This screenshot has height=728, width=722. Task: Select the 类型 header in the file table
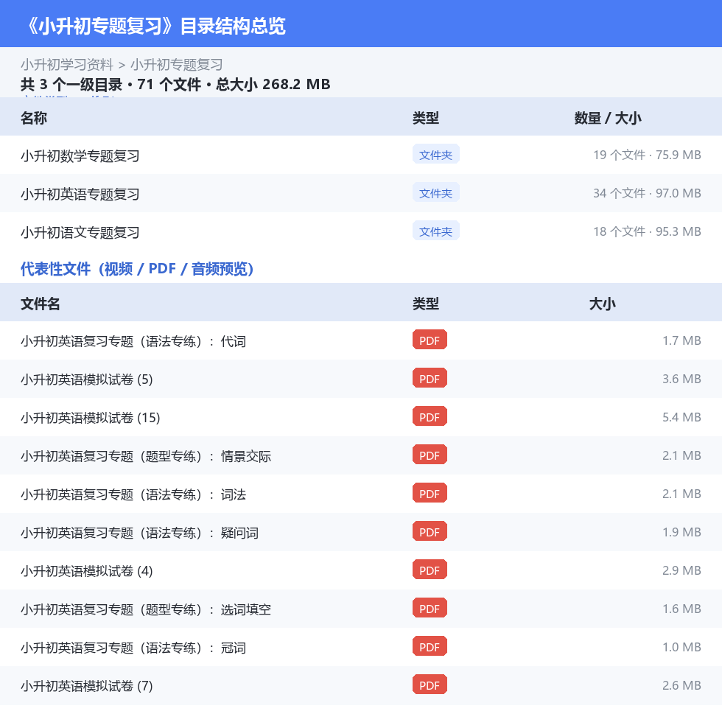(426, 304)
